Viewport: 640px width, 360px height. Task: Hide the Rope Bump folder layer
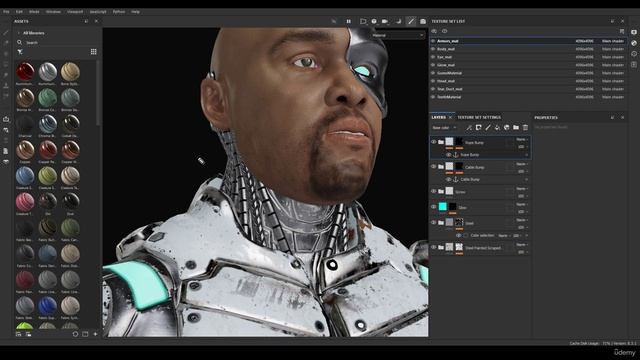[433, 142]
